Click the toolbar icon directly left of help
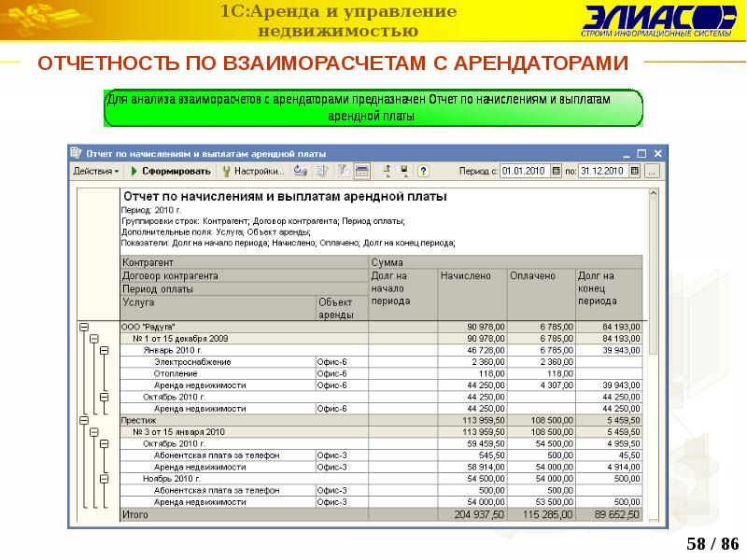The height and width of the screenshot is (560, 747). click(404, 172)
